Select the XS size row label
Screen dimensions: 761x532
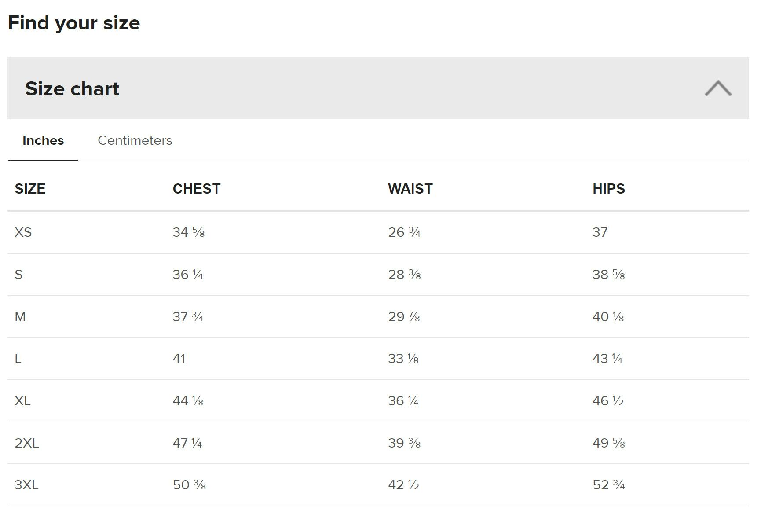click(23, 232)
